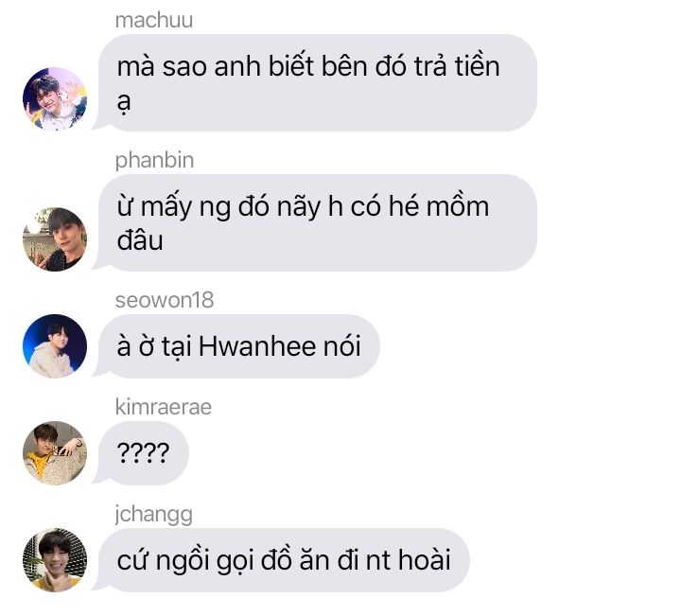
Task: Tap kimraerae's avatar image
Action: coord(55,453)
